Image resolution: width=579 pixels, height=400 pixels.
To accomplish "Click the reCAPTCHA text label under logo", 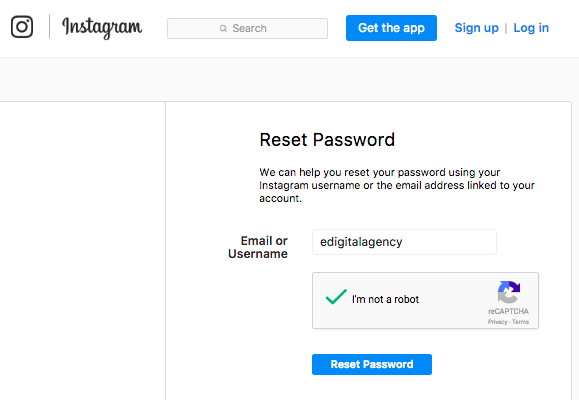I will (x=508, y=311).
